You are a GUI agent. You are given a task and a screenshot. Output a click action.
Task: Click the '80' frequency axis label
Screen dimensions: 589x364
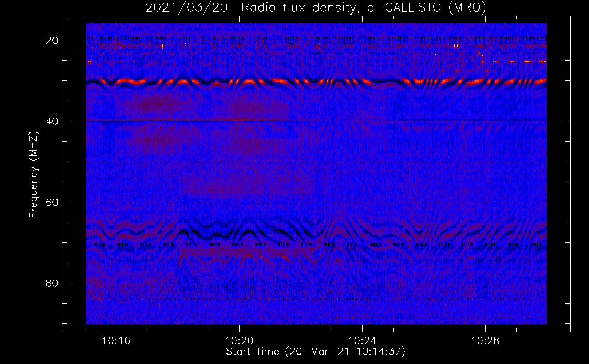point(52,283)
